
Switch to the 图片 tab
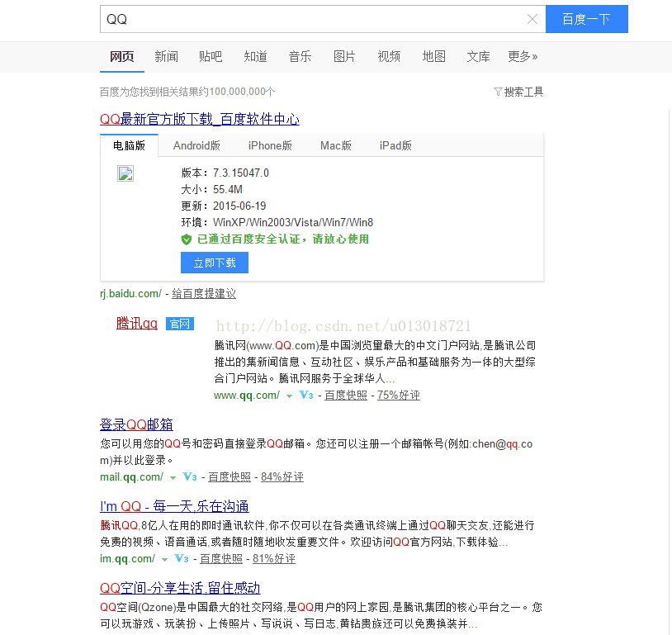(344, 57)
